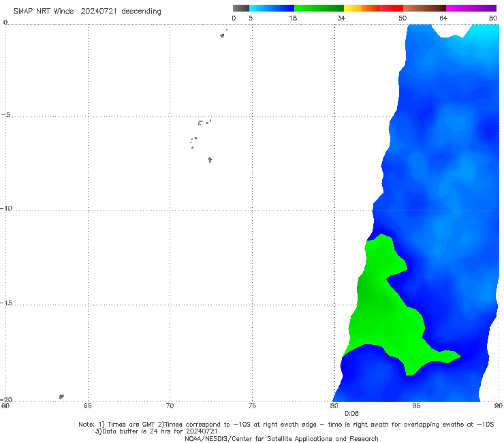Screen dimensions: 504x443
Task: Click the magenta-purple segment of the color bar
Action: click(471, 8)
